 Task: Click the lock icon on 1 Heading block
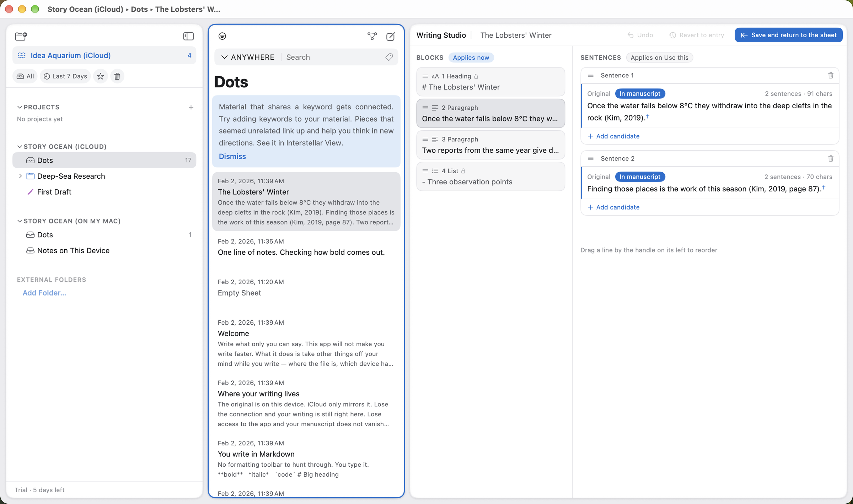[x=476, y=76]
